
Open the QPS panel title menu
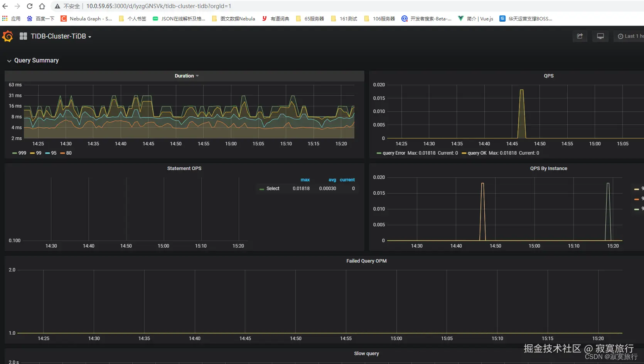pyautogui.click(x=548, y=76)
